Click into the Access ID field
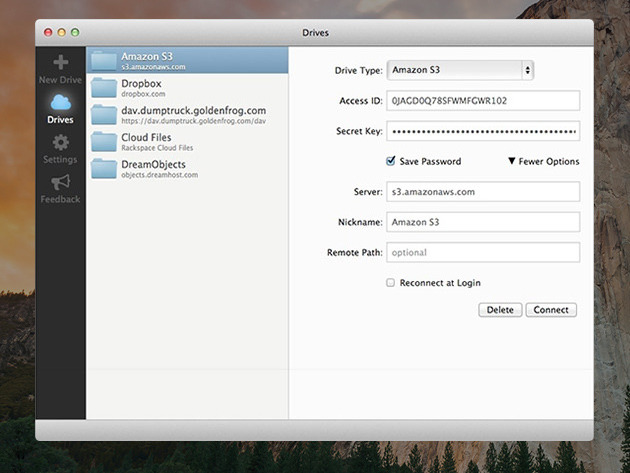Image resolution: width=630 pixels, height=473 pixels. (483, 100)
